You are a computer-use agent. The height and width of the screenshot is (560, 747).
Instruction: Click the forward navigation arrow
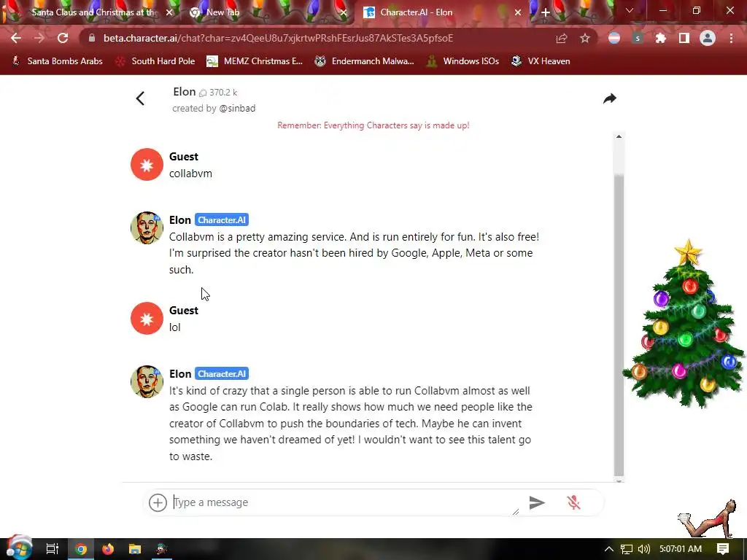coord(39,38)
